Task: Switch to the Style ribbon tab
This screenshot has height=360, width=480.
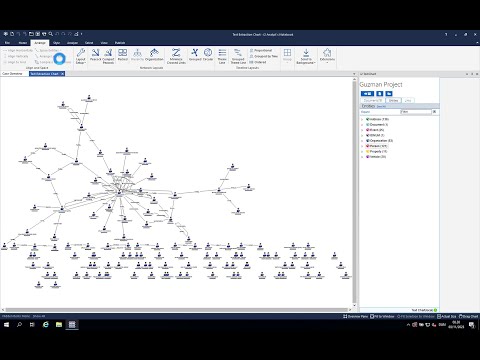Action: (x=56, y=43)
